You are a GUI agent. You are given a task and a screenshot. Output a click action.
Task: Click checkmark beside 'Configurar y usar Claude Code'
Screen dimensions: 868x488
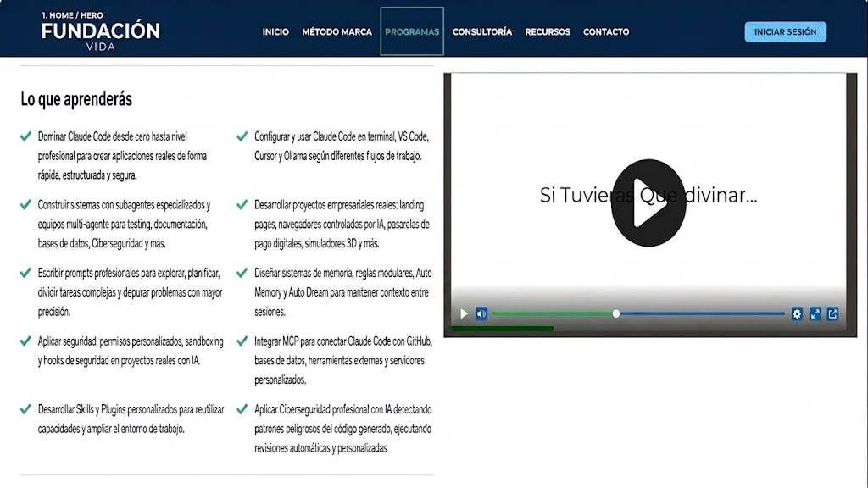[x=242, y=136]
